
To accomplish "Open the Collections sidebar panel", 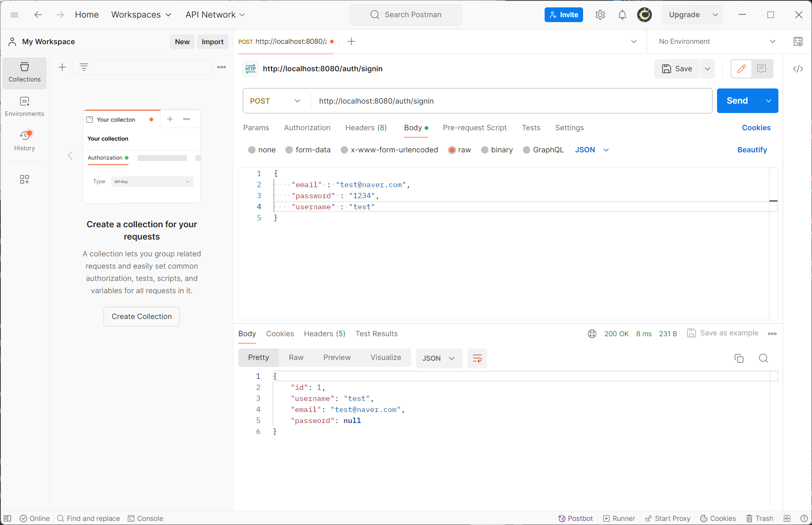I will tap(25, 72).
